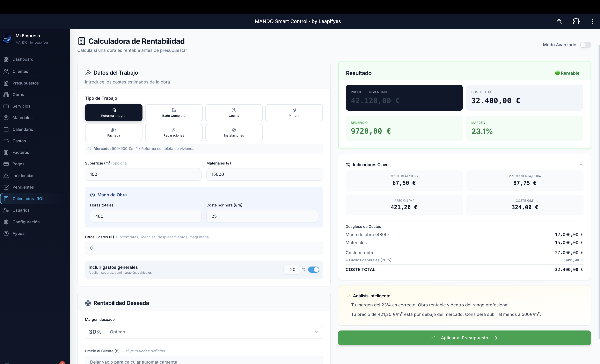Open Usuarios in the sidebar
The image size is (600, 364).
[35, 210]
